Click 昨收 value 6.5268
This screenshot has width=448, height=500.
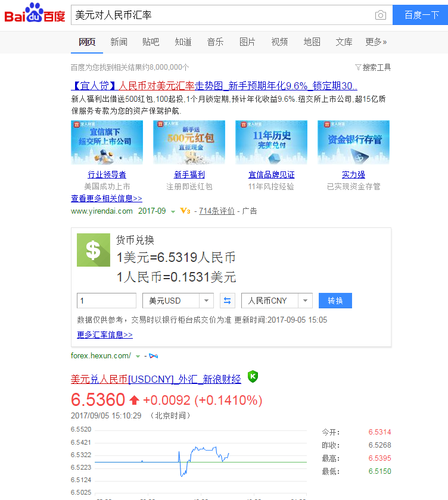coord(379,445)
